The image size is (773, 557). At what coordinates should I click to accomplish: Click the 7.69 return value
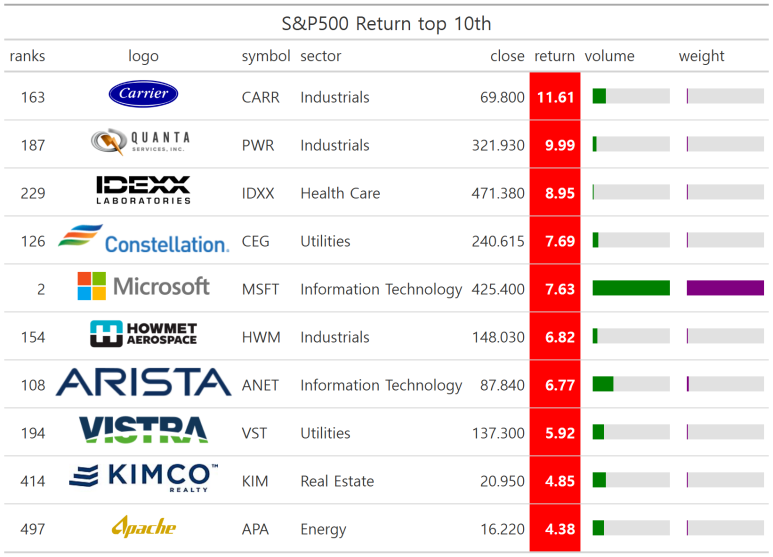560,241
